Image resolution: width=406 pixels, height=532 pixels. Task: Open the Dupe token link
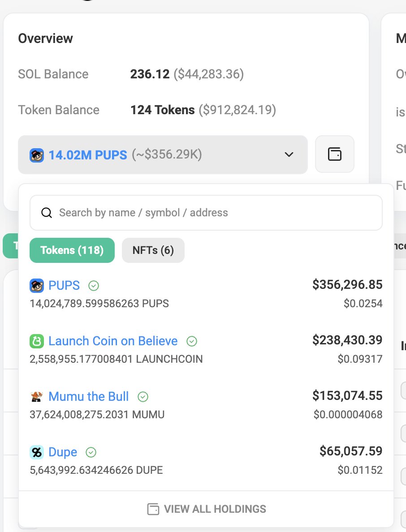click(63, 452)
